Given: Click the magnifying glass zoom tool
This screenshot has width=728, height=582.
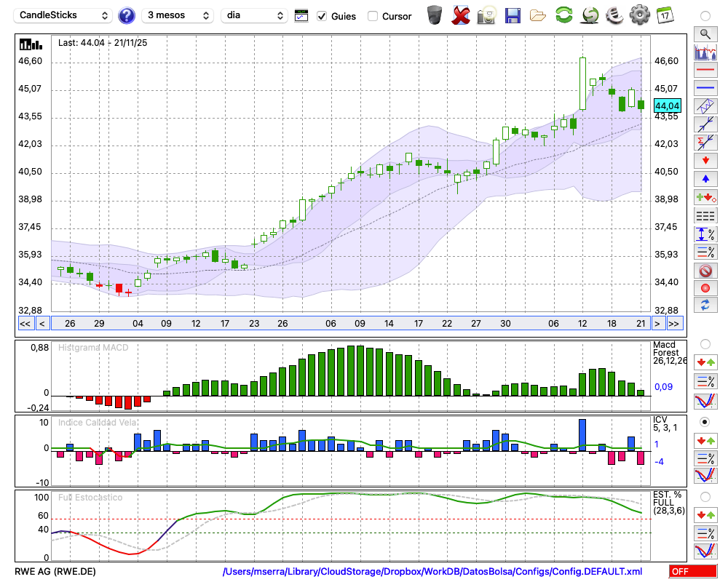Looking at the screenshot, I should (705, 33).
